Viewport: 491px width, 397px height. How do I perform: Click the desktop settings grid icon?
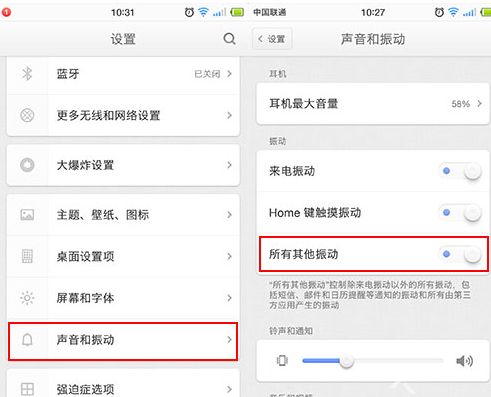27,256
